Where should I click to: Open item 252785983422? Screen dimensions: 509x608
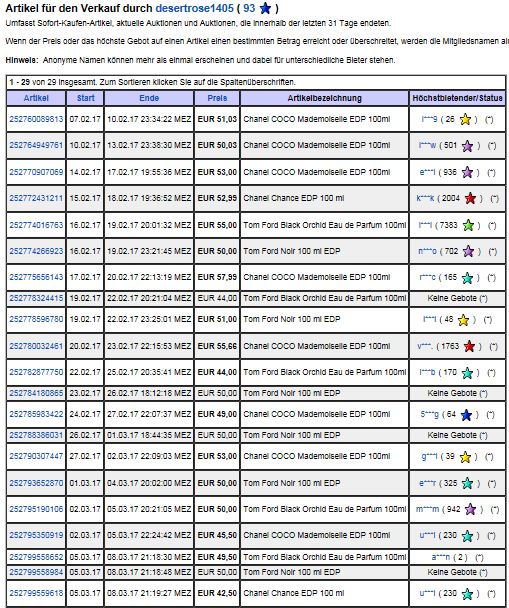pyautogui.click(x=36, y=414)
